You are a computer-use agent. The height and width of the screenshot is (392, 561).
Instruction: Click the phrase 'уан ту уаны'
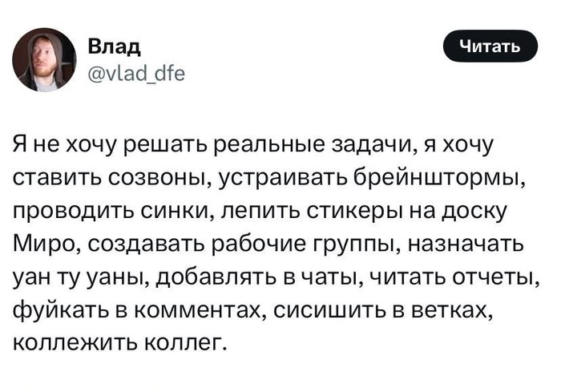[x=81, y=277]
